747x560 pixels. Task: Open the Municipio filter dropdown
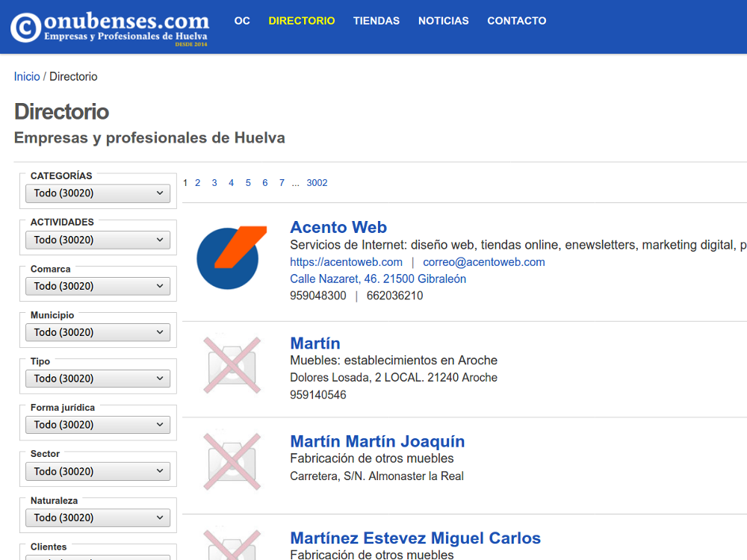pyautogui.click(x=98, y=332)
